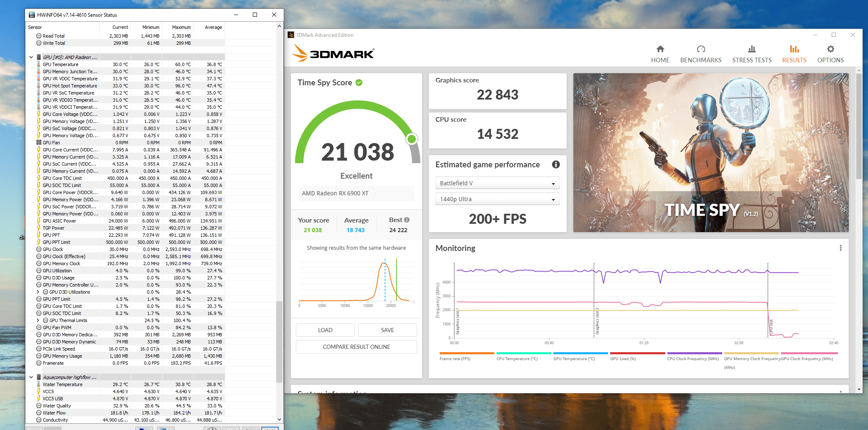Open the HOME section in 3DMark
Screen dimensions: 868x430
pyautogui.click(x=660, y=54)
